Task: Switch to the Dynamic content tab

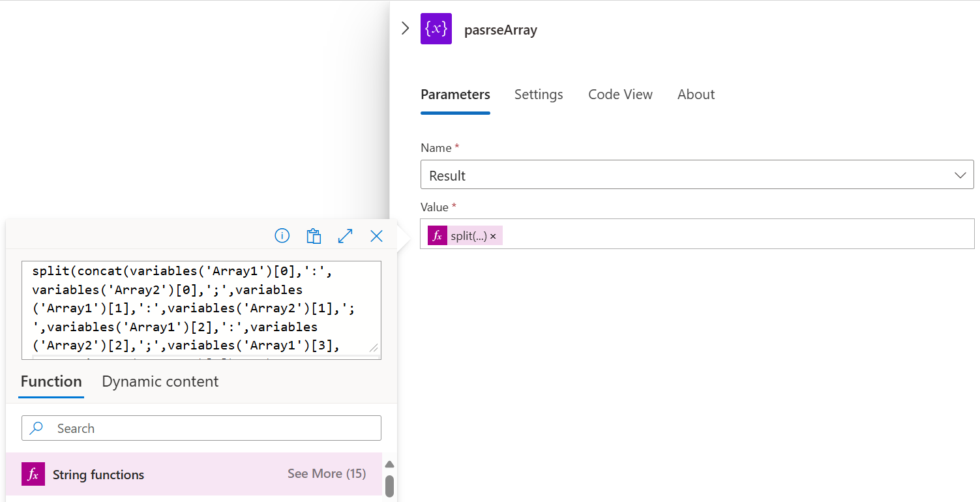Action: 160,381
